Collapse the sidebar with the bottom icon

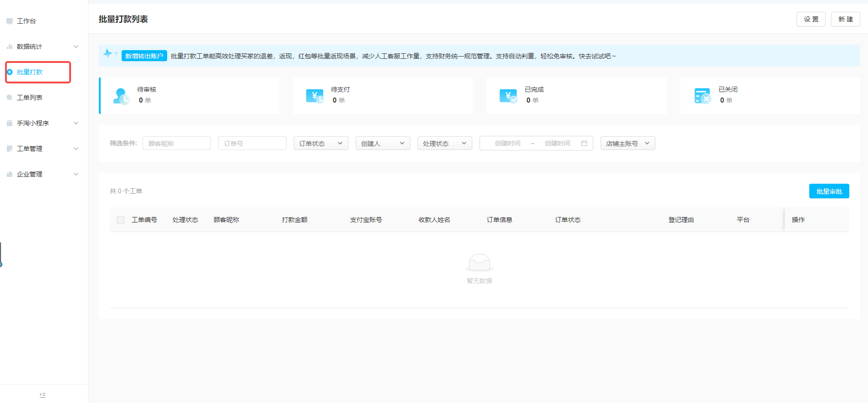point(42,395)
